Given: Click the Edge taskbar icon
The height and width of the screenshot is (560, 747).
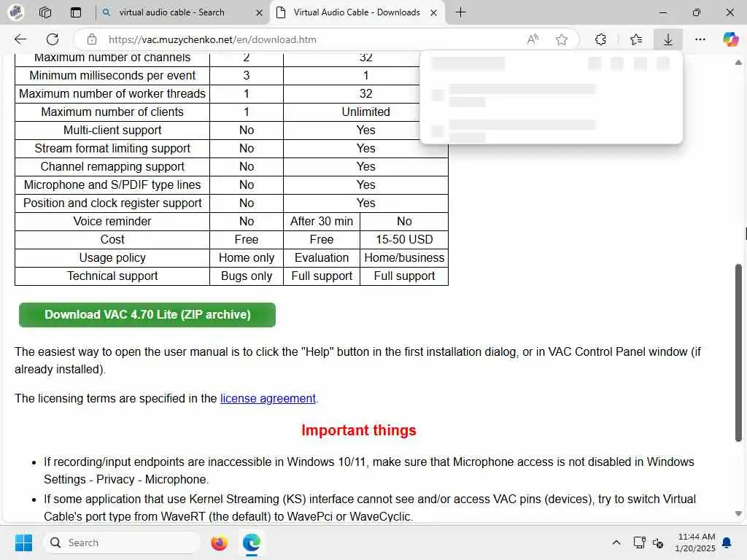Looking at the screenshot, I should coord(252,542).
